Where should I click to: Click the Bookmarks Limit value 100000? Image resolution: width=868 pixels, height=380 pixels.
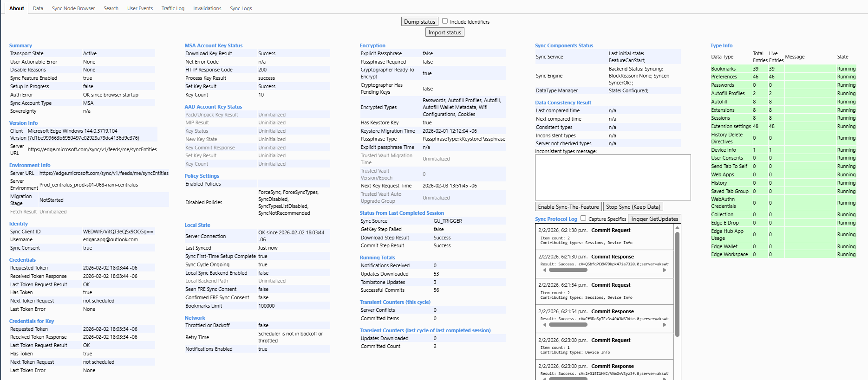coord(267,306)
